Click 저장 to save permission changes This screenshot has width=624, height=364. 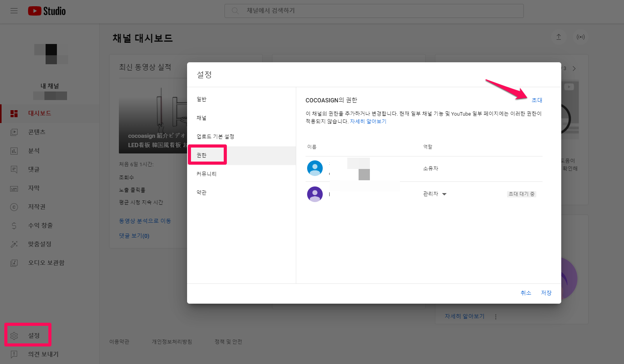[546, 293]
